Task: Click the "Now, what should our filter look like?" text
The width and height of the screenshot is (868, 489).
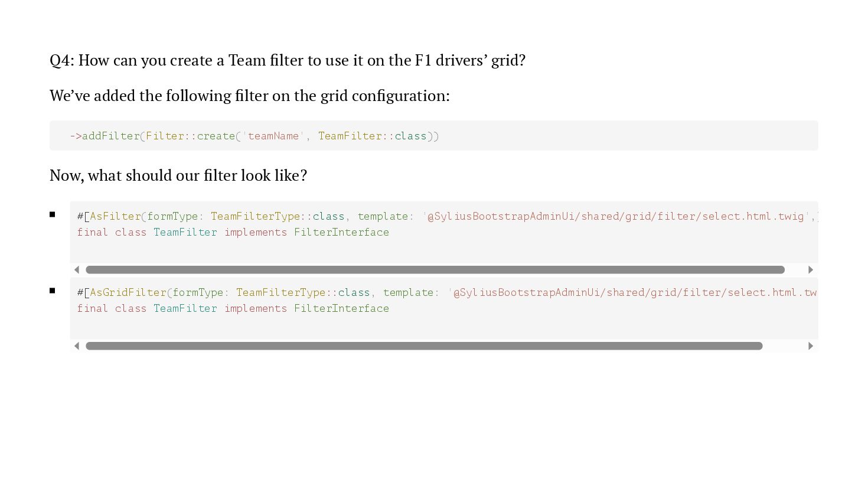Action: click(x=178, y=175)
